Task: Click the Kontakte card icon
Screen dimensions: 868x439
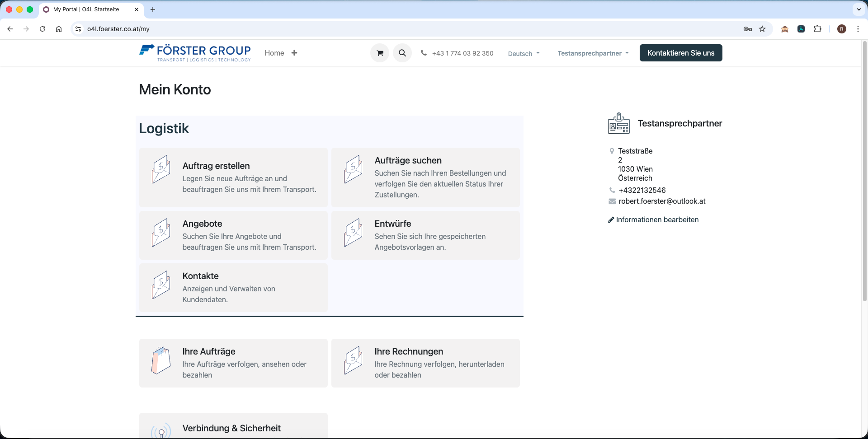Action: 161,285
